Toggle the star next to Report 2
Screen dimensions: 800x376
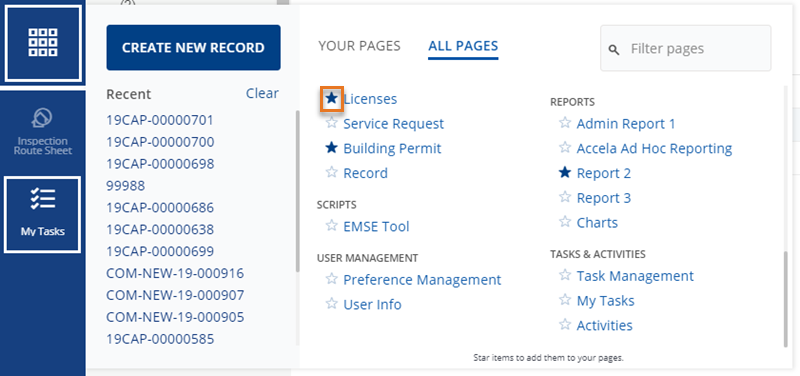565,173
